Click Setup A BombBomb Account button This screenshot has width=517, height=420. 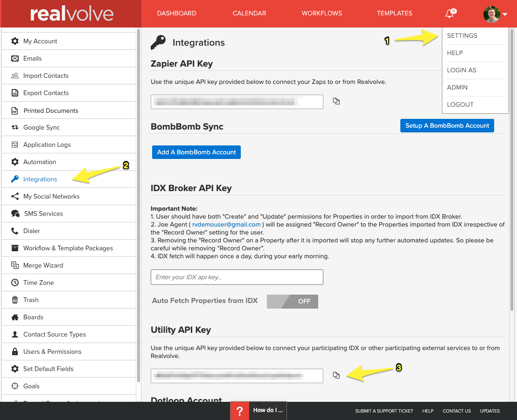pyautogui.click(x=447, y=125)
